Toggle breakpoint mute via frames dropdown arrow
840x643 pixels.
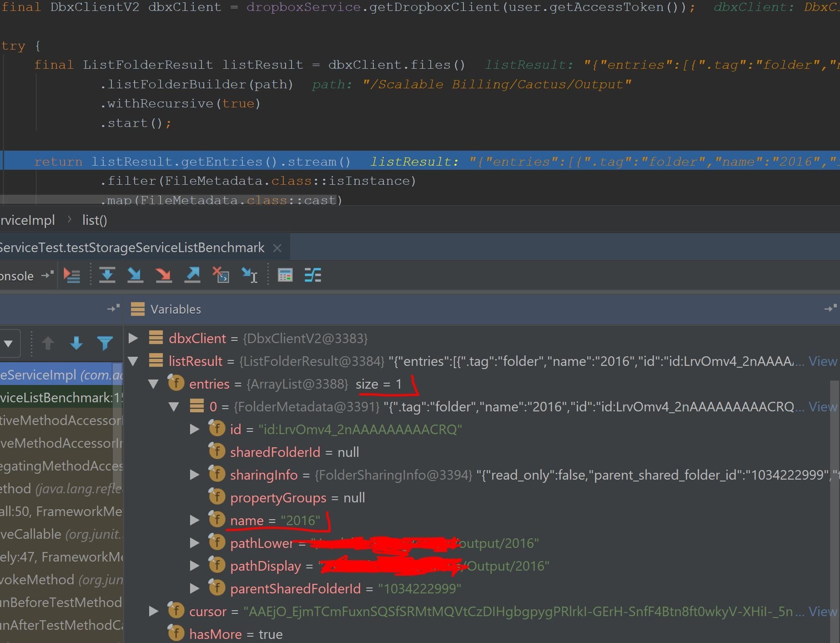click(10, 344)
